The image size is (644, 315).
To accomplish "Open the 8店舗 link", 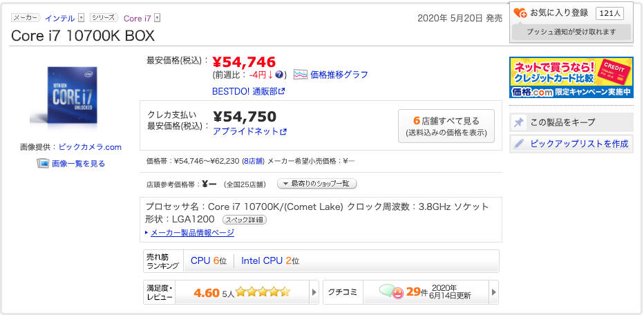I will click(x=253, y=162).
